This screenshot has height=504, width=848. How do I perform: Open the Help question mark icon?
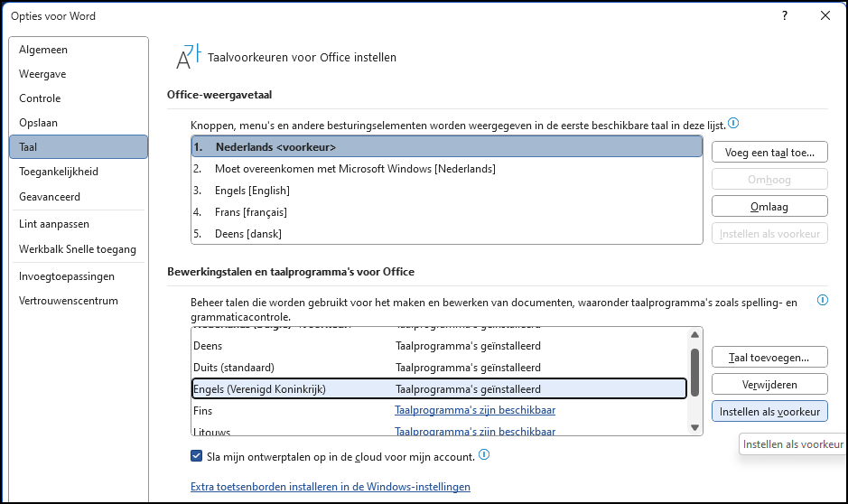pos(785,15)
